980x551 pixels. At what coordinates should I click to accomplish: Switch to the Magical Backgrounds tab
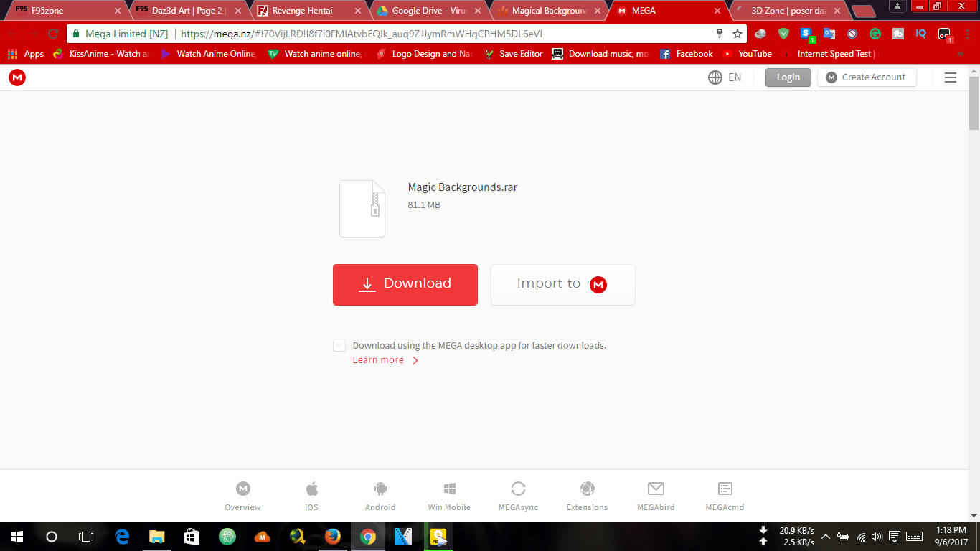(x=548, y=11)
